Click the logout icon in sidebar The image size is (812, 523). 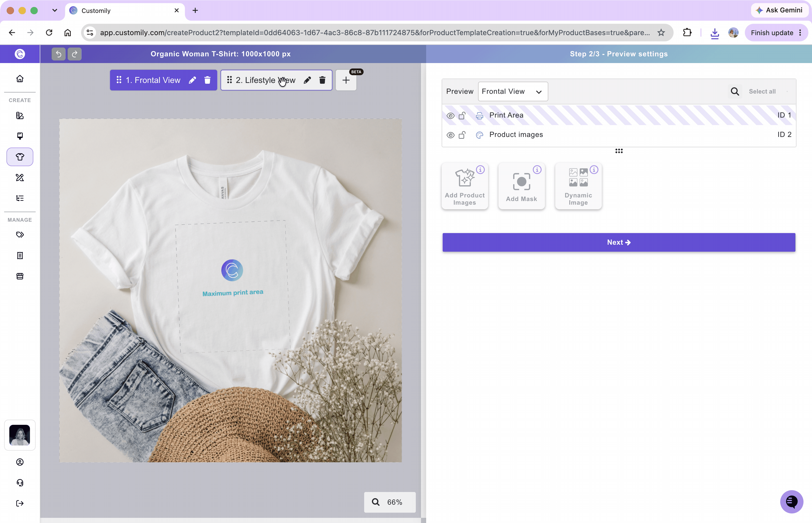click(20, 503)
